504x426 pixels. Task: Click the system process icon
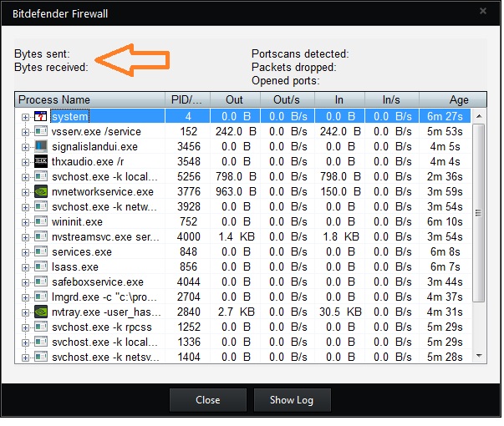point(41,116)
